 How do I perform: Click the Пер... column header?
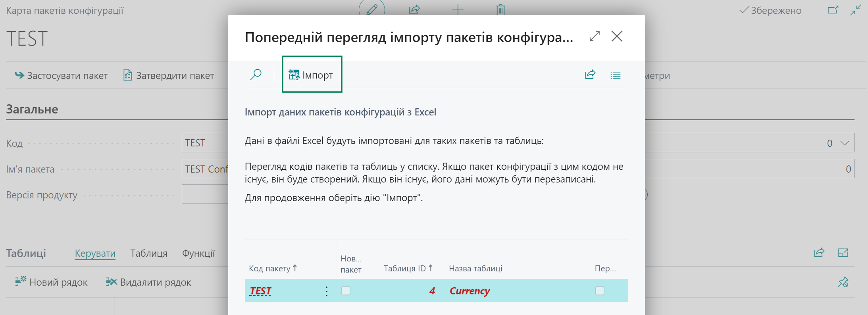pos(605,268)
